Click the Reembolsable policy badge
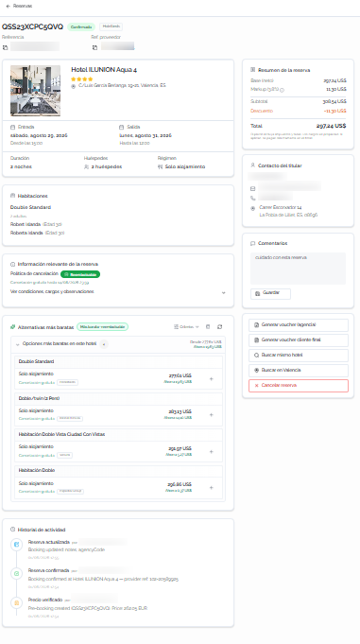This screenshot has height=644, width=360. (80, 274)
